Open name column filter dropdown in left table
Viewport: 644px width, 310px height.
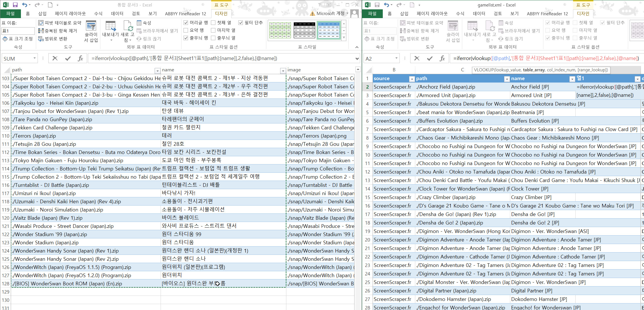283,70
